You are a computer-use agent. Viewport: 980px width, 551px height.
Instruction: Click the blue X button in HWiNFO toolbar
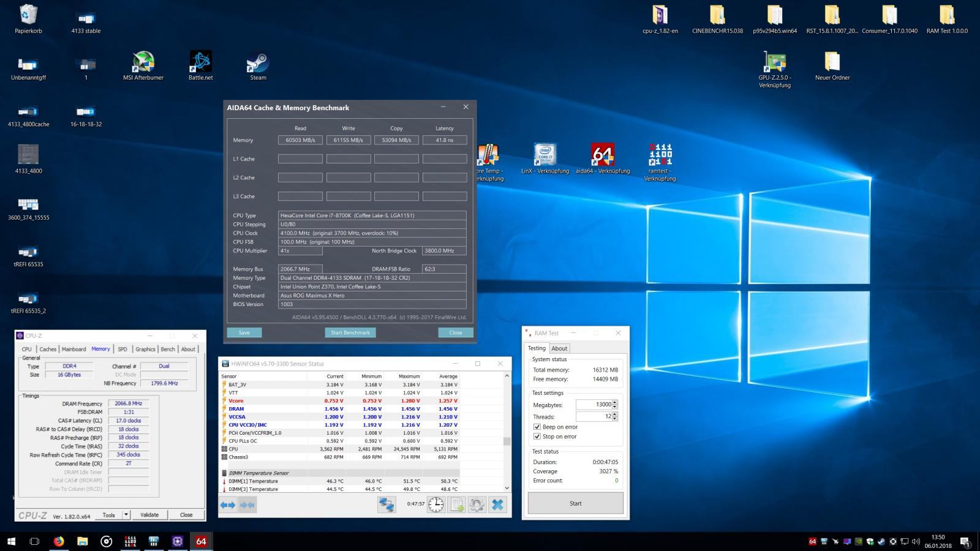[497, 504]
